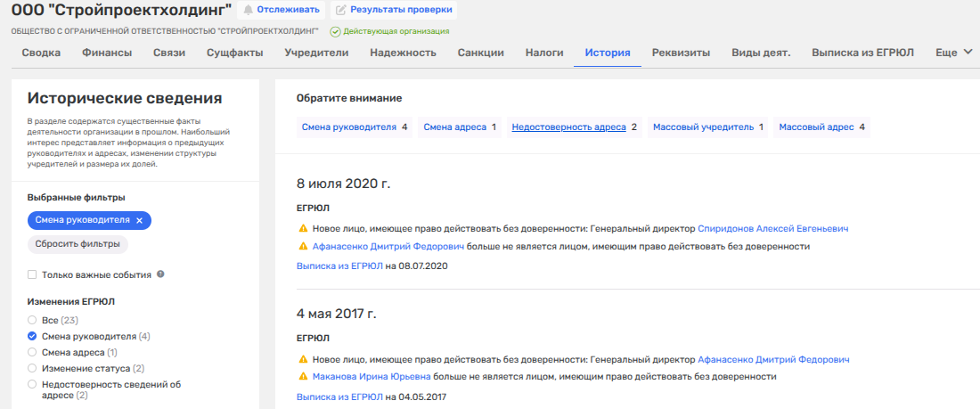
Task: Expand the Еще tabs dropdown
Action: [954, 53]
